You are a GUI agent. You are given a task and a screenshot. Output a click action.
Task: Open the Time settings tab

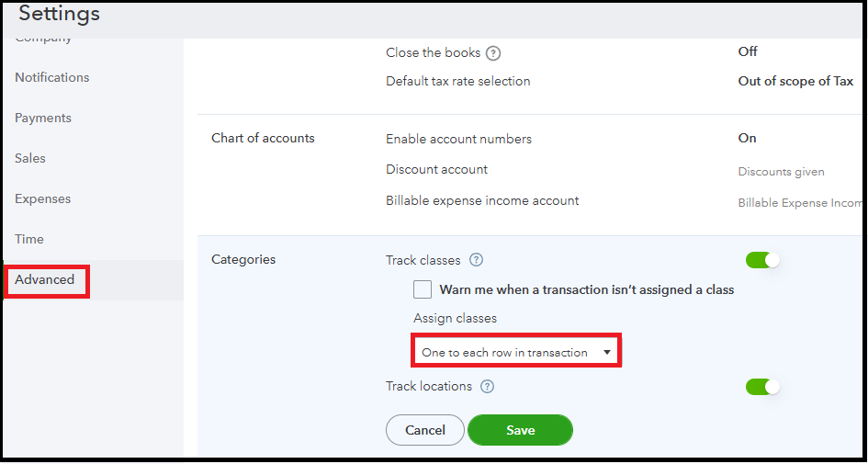[x=29, y=239]
